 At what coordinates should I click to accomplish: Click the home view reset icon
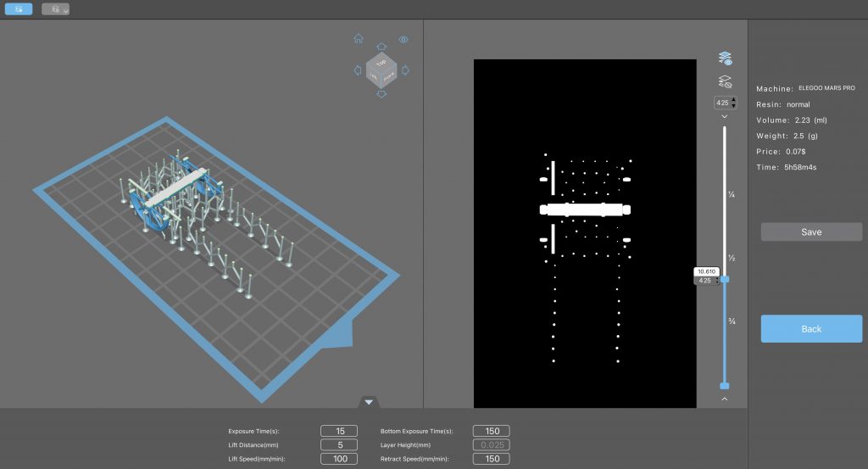coord(359,39)
